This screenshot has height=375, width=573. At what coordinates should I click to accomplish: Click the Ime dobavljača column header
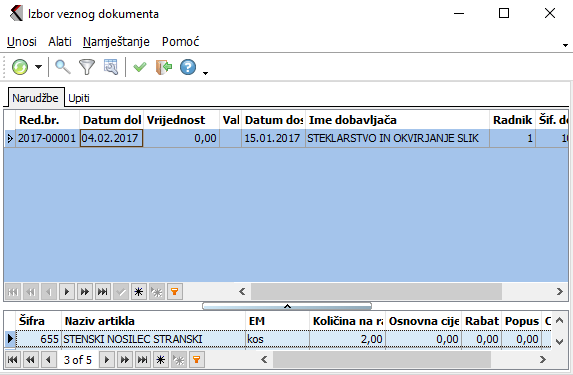(397, 120)
